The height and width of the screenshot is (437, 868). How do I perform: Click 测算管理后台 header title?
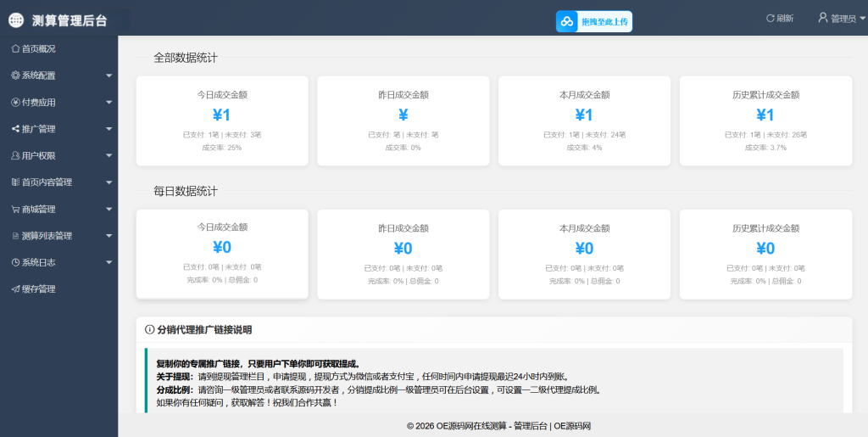70,21
